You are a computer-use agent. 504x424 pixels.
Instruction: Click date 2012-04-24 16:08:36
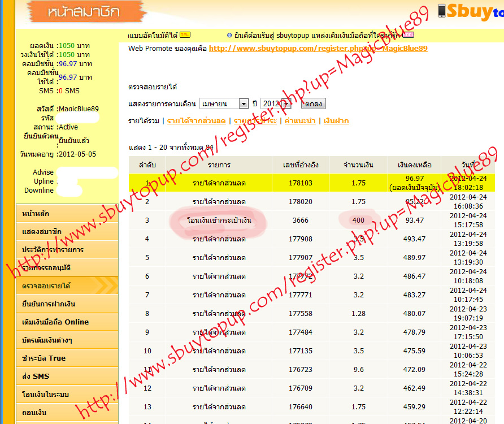tap(468, 202)
